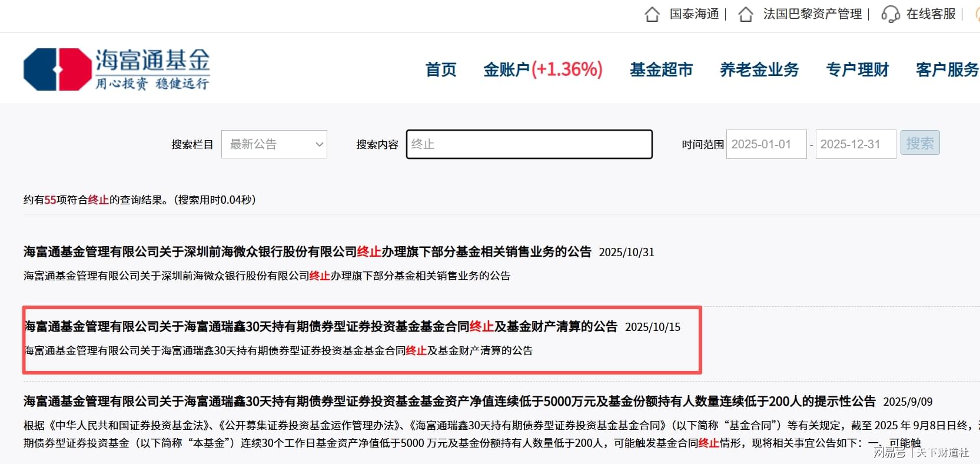Click the 海富通基金 logo
980x464 pixels.
(117, 69)
